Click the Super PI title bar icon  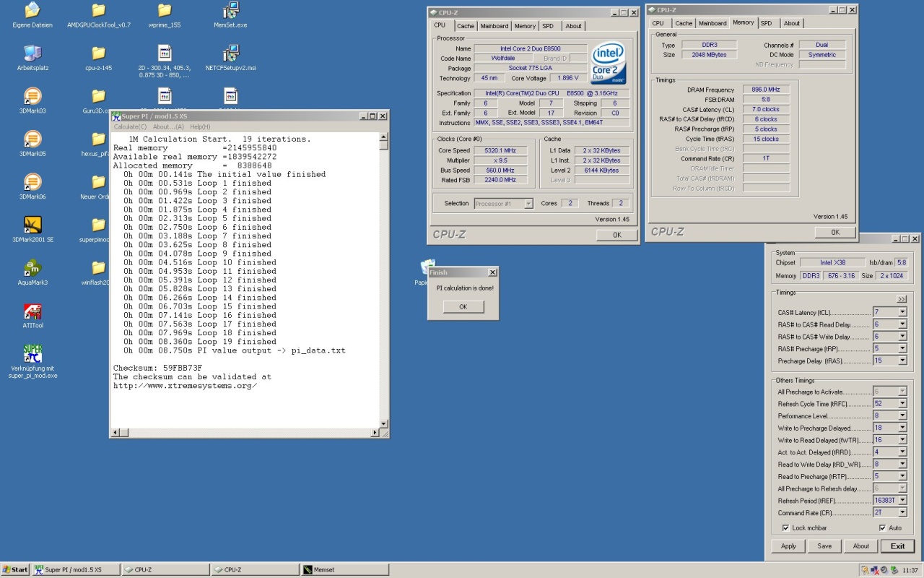coord(116,116)
